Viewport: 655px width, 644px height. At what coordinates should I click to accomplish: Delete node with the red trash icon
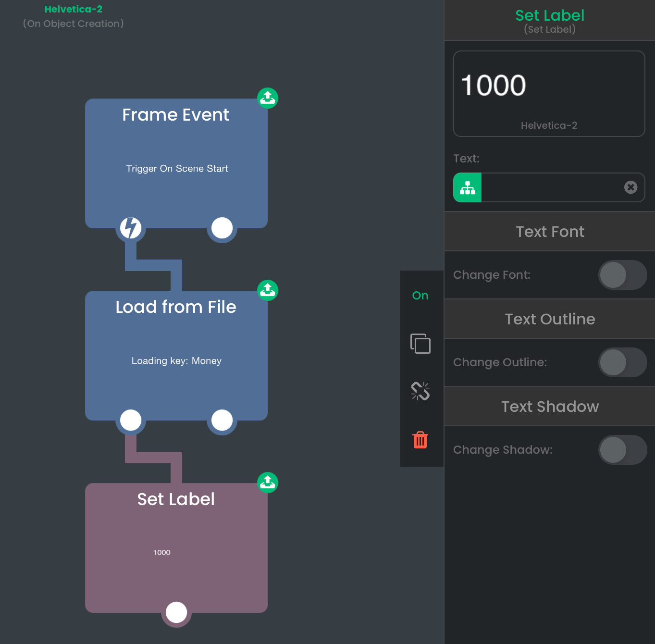click(x=420, y=440)
